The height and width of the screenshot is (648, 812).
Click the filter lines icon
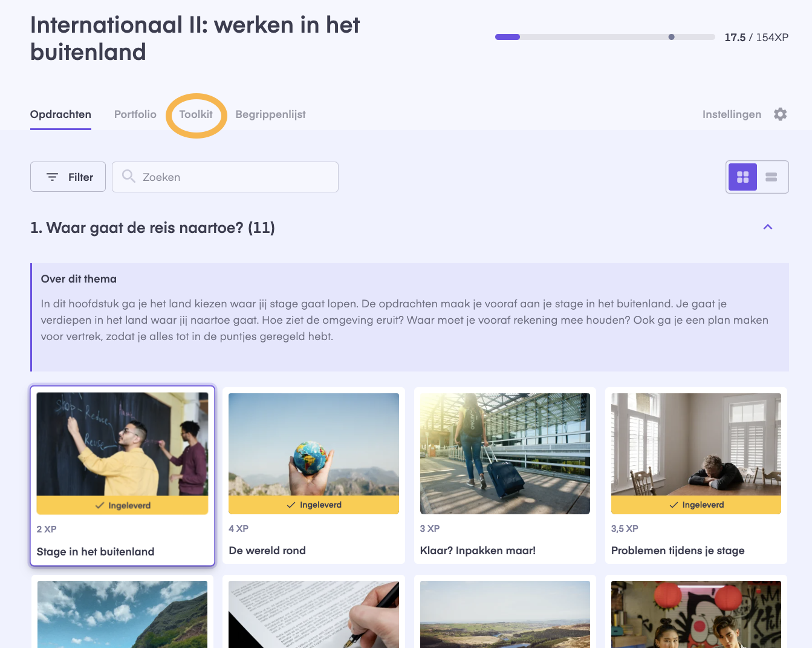(x=53, y=177)
